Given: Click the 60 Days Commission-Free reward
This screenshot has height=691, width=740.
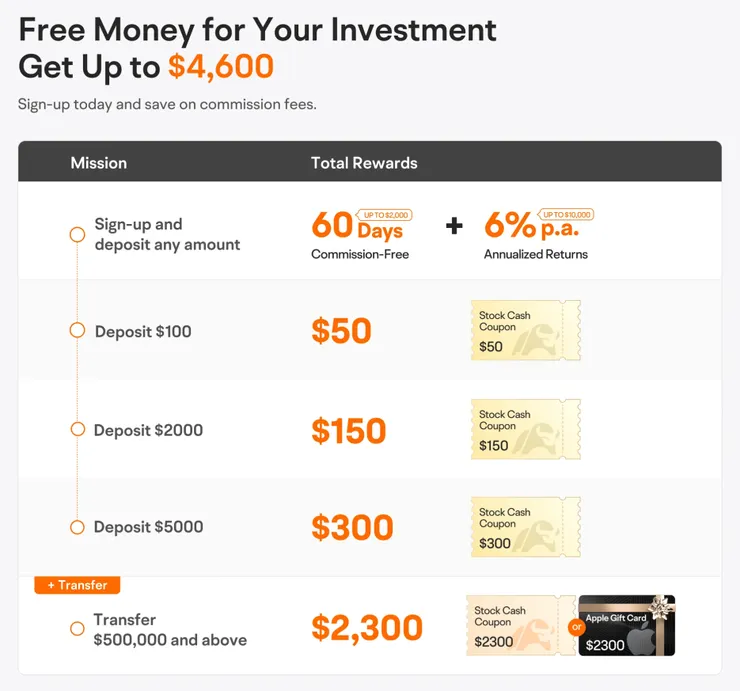Looking at the screenshot, I should tap(358, 234).
